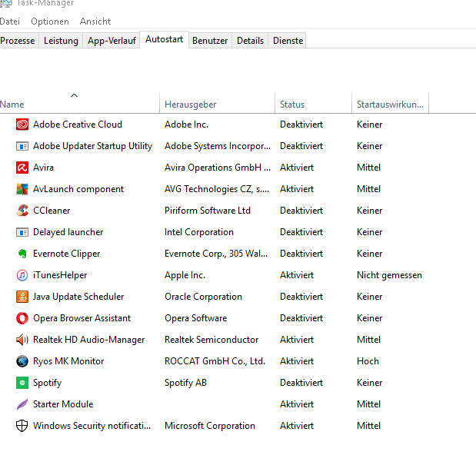
Task: Click the Adobe Updater Startup Utility icon
Action: [x=22, y=146]
